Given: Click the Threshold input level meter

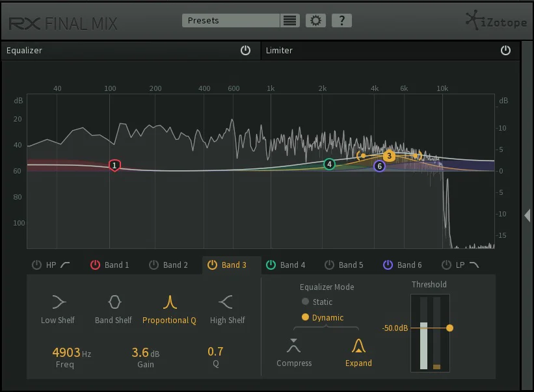Looking at the screenshot, I should pyautogui.click(x=423, y=333).
